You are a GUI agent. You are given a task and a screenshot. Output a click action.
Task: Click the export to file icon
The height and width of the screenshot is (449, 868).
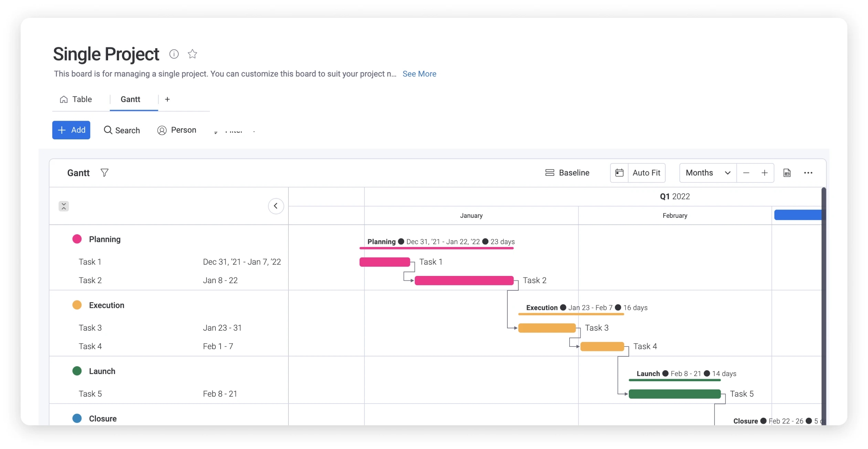pyautogui.click(x=787, y=173)
